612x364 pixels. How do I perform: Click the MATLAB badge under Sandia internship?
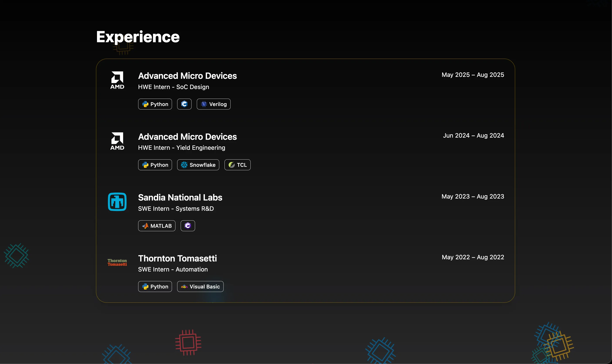[157, 225]
